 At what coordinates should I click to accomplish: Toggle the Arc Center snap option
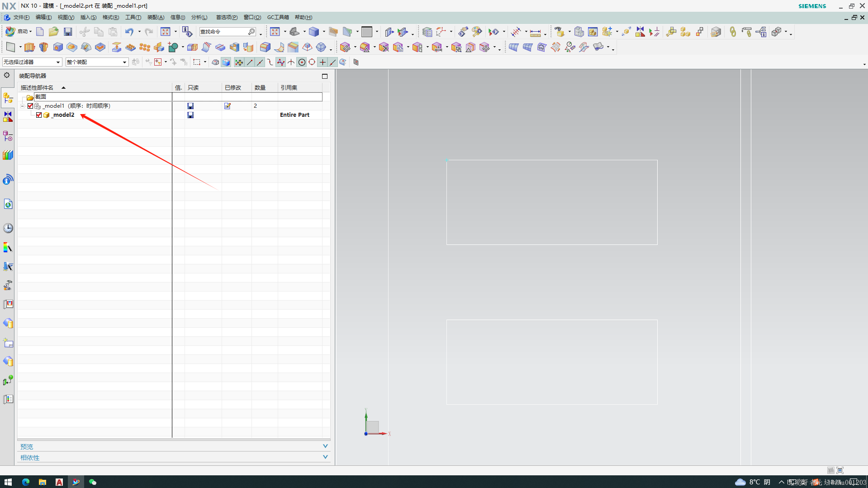tap(302, 62)
